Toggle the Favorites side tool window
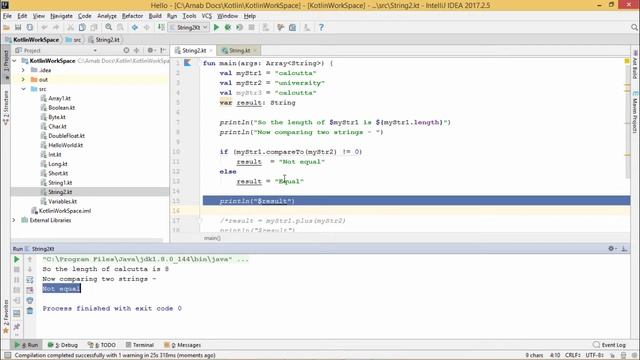640x360 pixels. click(x=6, y=316)
